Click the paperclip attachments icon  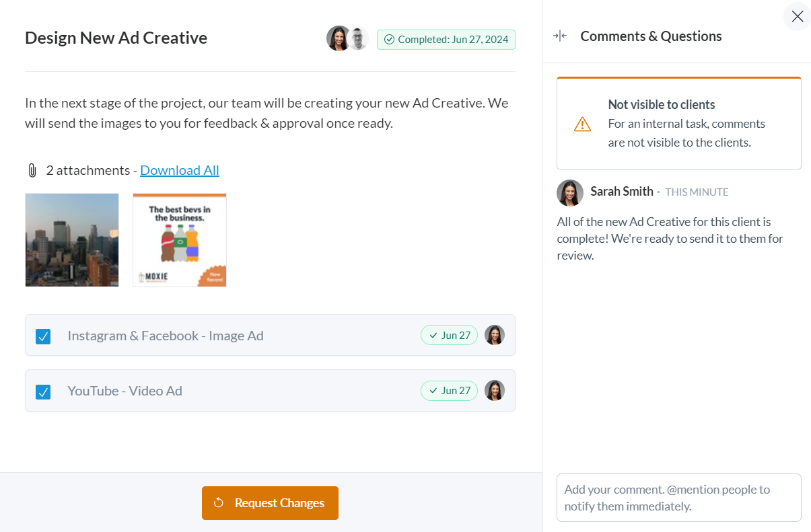coord(32,171)
